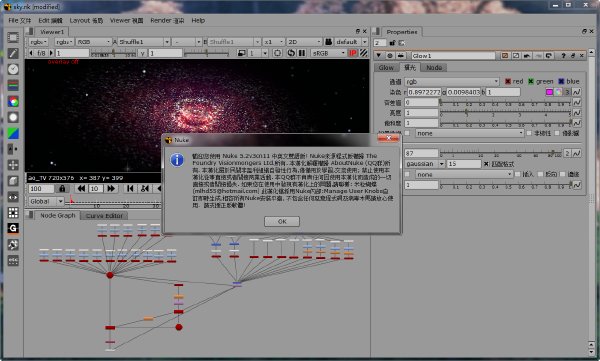The height and width of the screenshot is (361, 600).
Task: Click the viewer refresh arrows icon
Action: coord(291,53)
